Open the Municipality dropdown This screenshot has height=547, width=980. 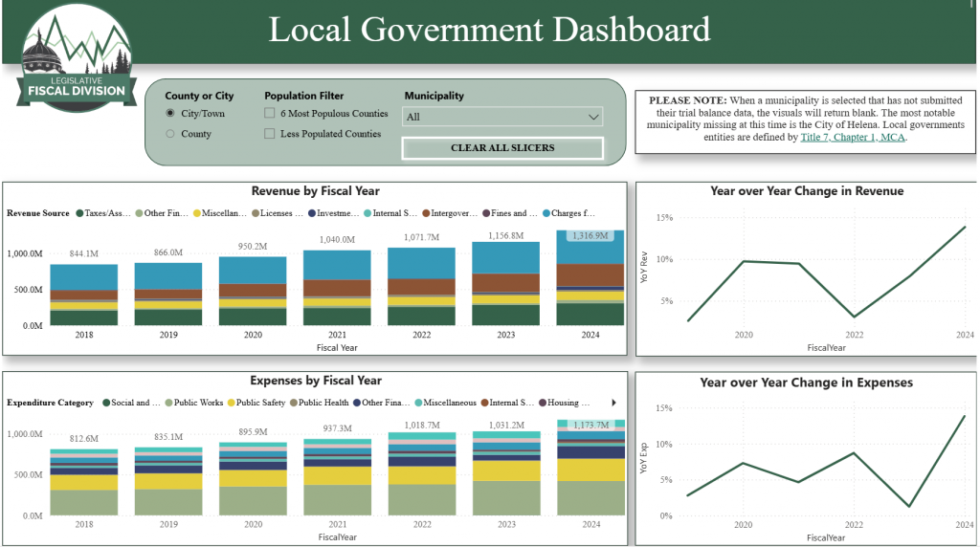(x=502, y=117)
